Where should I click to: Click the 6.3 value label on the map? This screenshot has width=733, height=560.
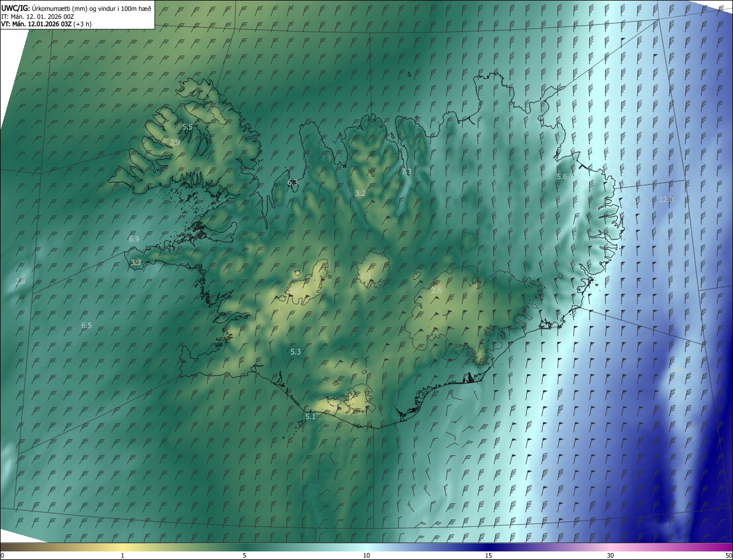click(x=293, y=182)
